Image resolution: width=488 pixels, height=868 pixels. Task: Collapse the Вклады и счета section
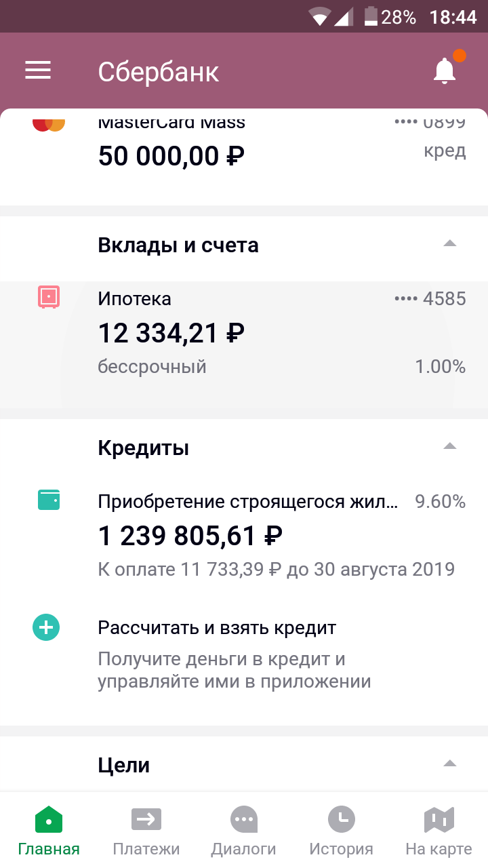tap(449, 243)
